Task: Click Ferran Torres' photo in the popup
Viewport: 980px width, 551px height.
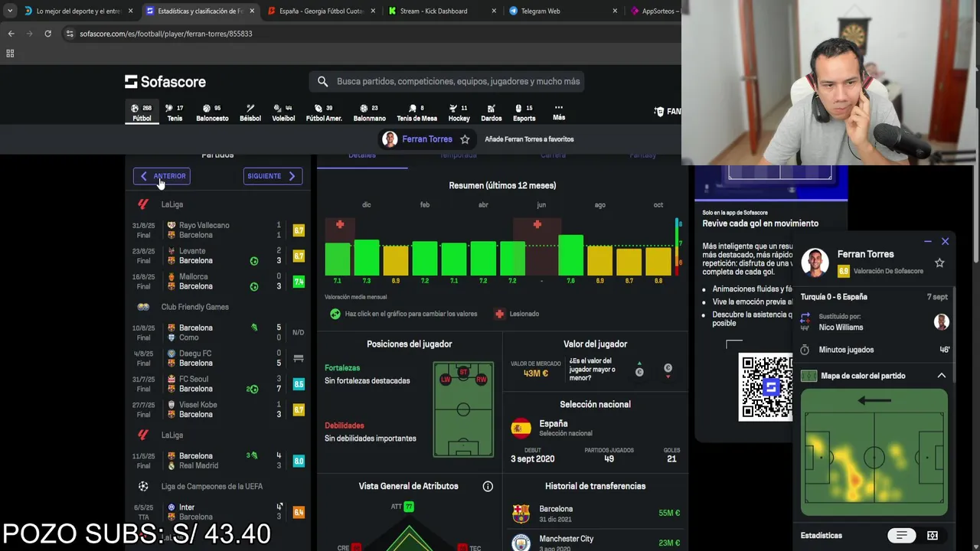Action: [x=815, y=262]
